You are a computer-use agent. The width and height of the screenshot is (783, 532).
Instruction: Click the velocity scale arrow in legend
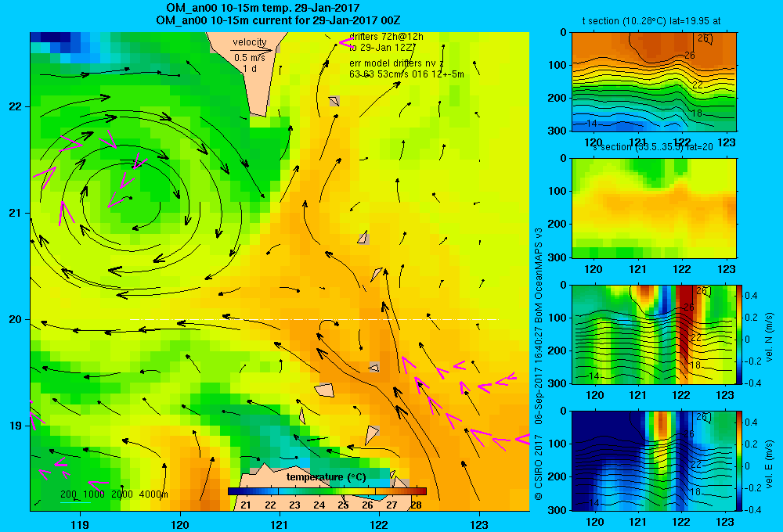pos(251,50)
